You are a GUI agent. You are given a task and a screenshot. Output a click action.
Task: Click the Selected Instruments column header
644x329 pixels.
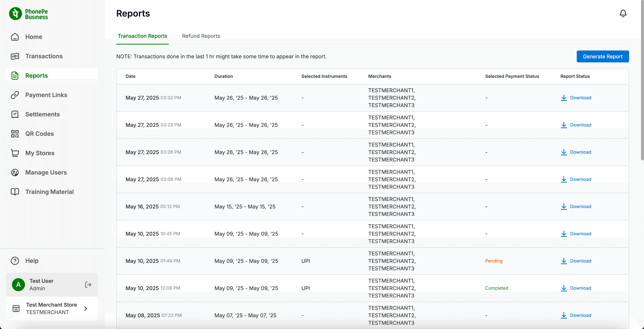[x=324, y=76]
